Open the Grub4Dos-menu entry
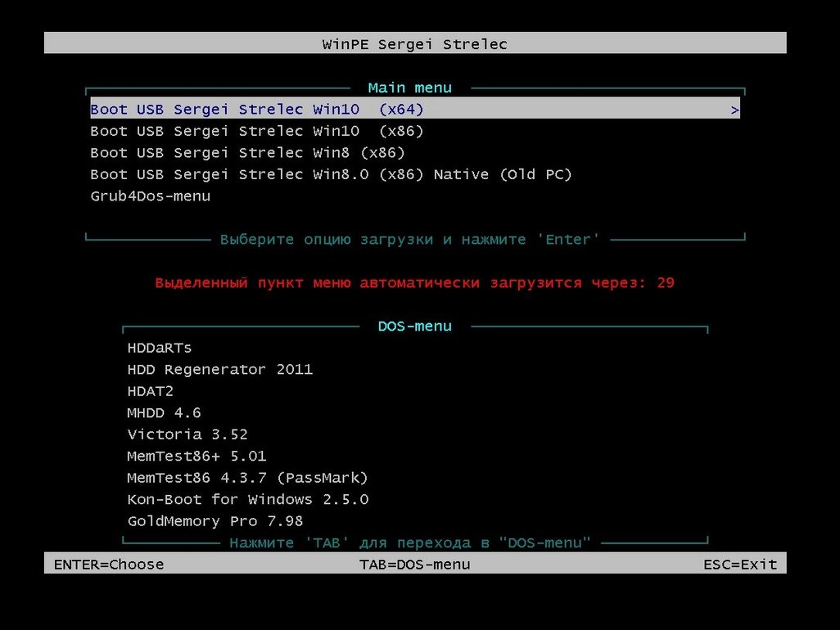This screenshot has width=840, height=630. pos(151,196)
